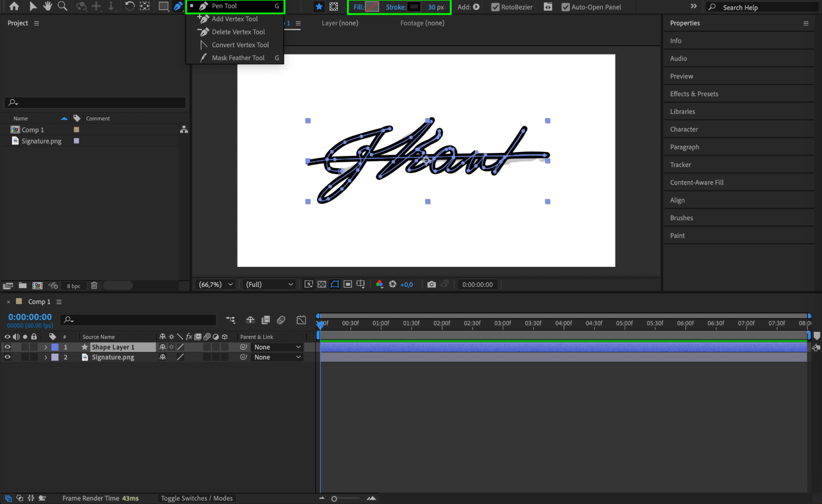This screenshot has width=822, height=504.
Task: Click the Show Channel color icon
Action: 380,284
